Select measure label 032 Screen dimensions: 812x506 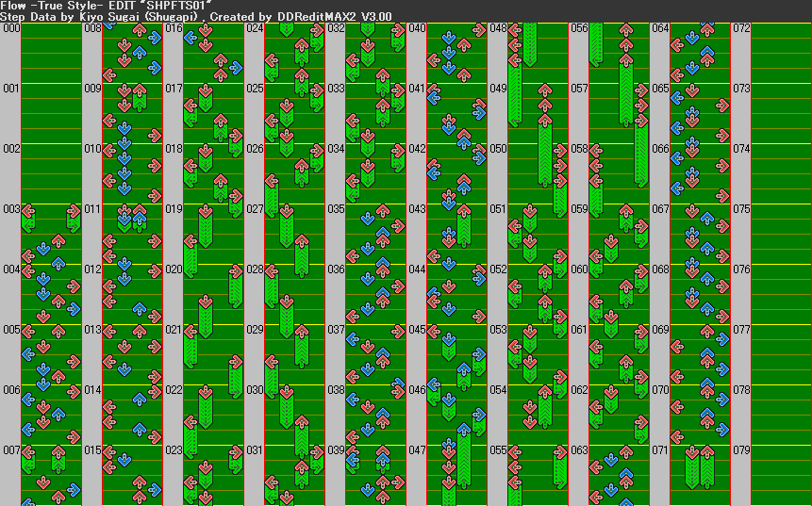336,28
